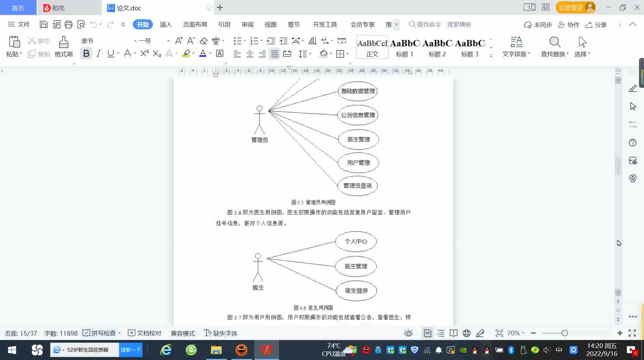The width and height of the screenshot is (644, 360).
Task: Open the font name dropdown arrow
Action: click(x=135, y=41)
